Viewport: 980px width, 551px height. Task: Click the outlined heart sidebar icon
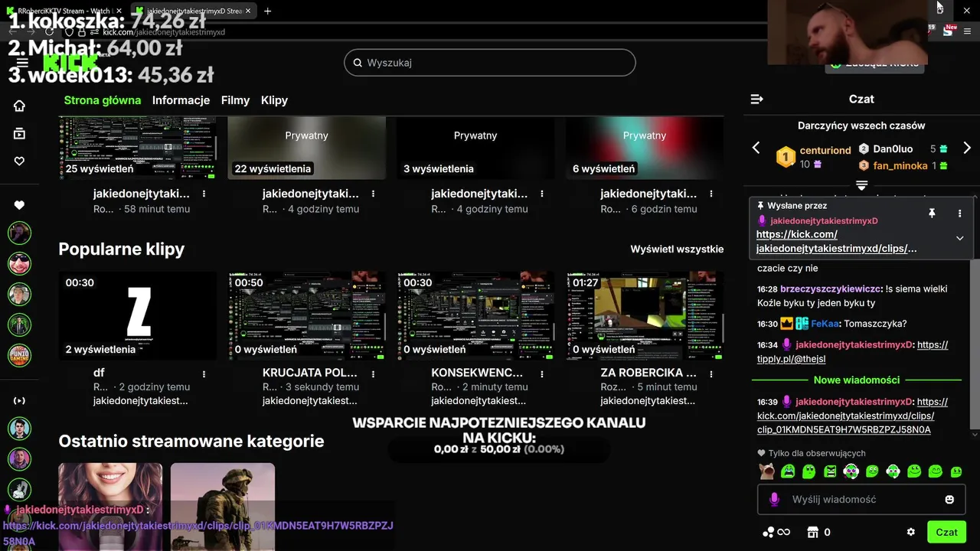click(19, 161)
